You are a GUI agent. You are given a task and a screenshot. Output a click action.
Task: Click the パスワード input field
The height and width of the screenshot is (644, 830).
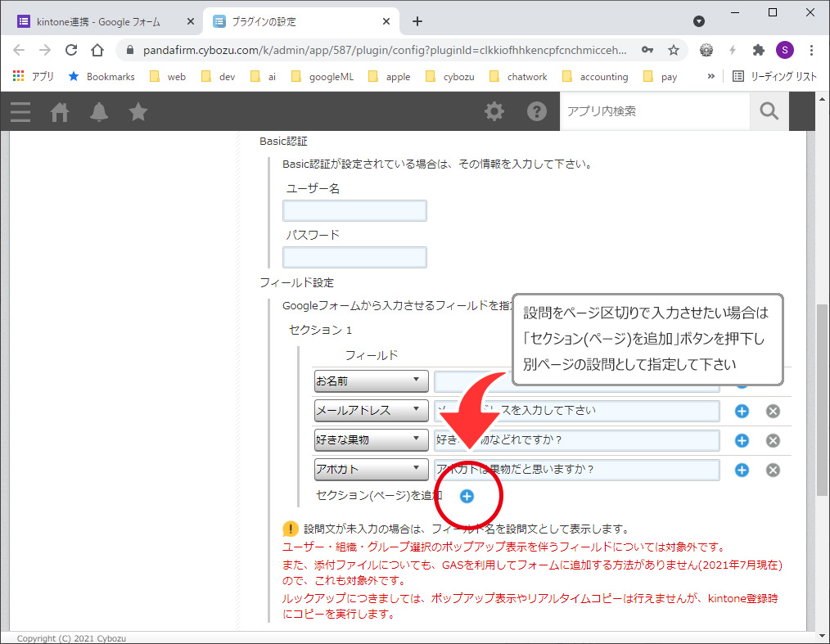tap(354, 258)
